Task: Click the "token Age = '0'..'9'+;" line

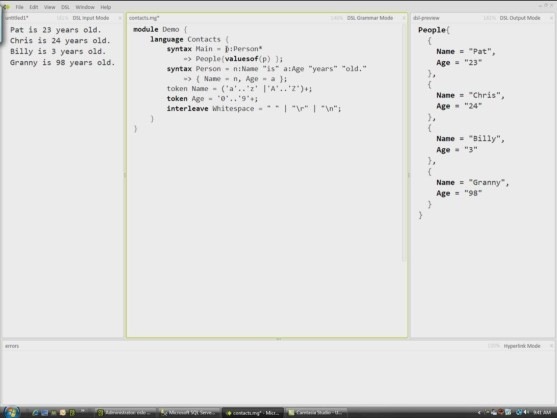Action: 212,98
